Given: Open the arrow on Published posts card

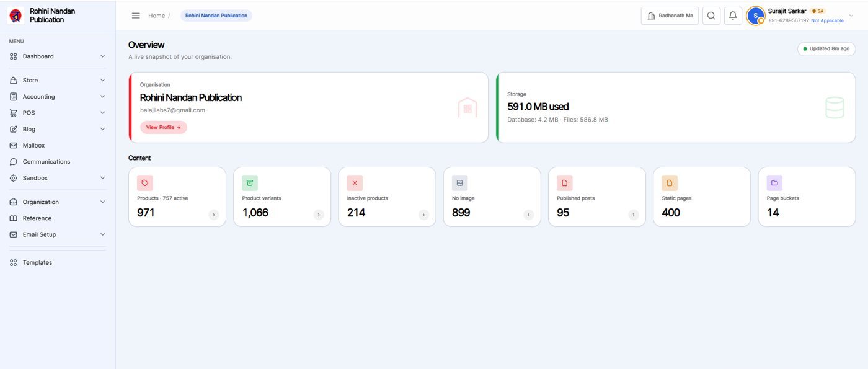Looking at the screenshot, I should 634,215.
